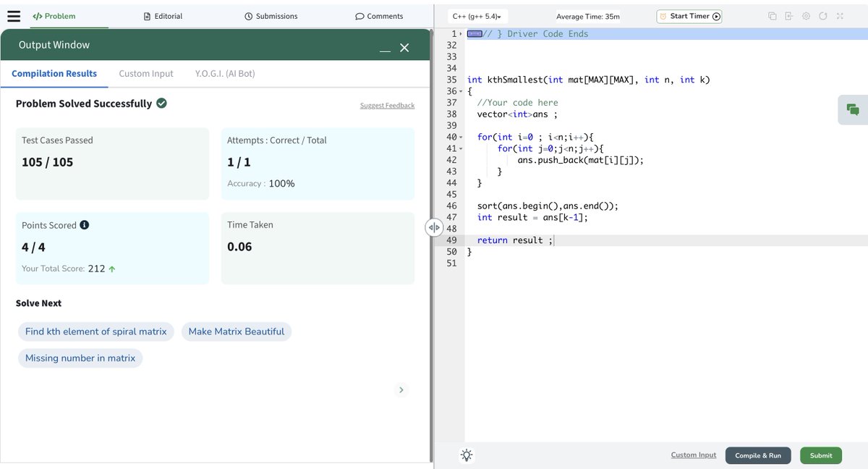Click the sort(ans.begin(),ans.end()) line
Screen dimensions: 868x469
pos(548,206)
